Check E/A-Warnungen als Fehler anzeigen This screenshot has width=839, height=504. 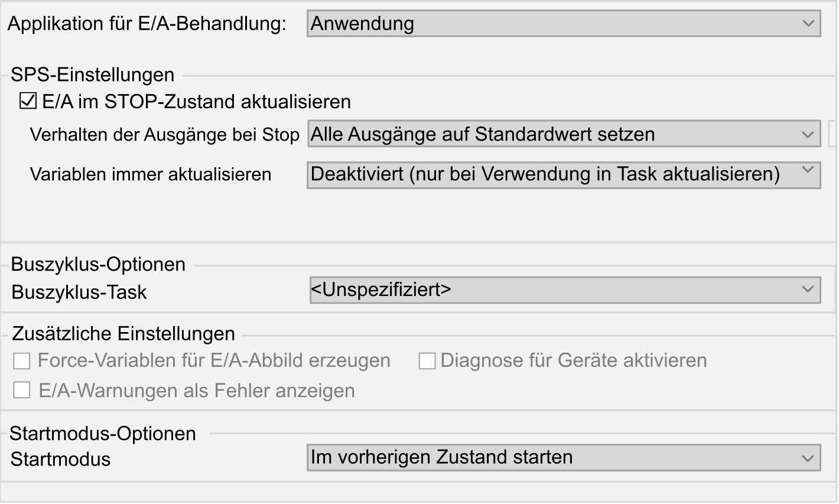coord(22,391)
